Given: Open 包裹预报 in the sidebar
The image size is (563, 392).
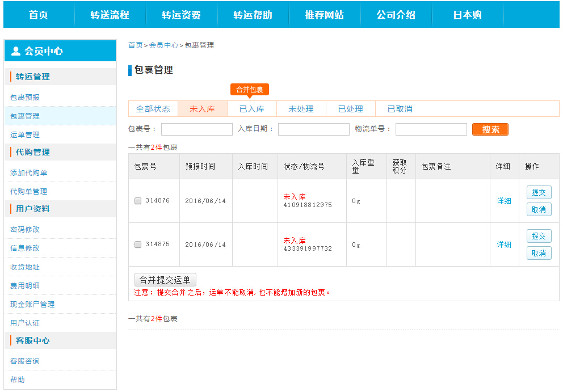Looking at the screenshot, I should 25,97.
